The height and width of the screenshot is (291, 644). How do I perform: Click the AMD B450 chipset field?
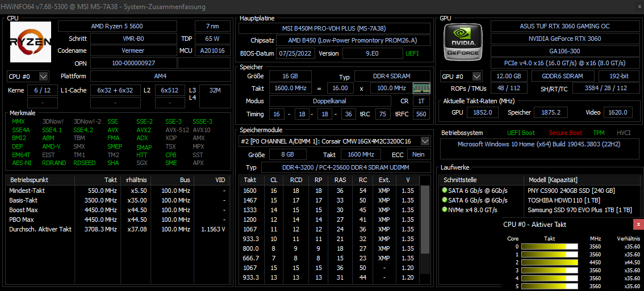click(x=353, y=41)
